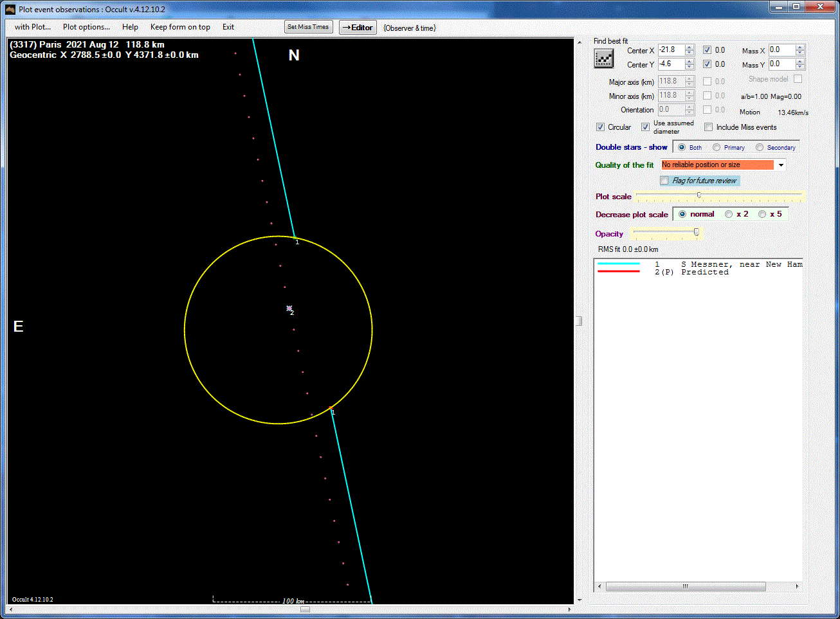The height and width of the screenshot is (619, 840).
Task: Click the Observer & time label
Action: (410, 28)
